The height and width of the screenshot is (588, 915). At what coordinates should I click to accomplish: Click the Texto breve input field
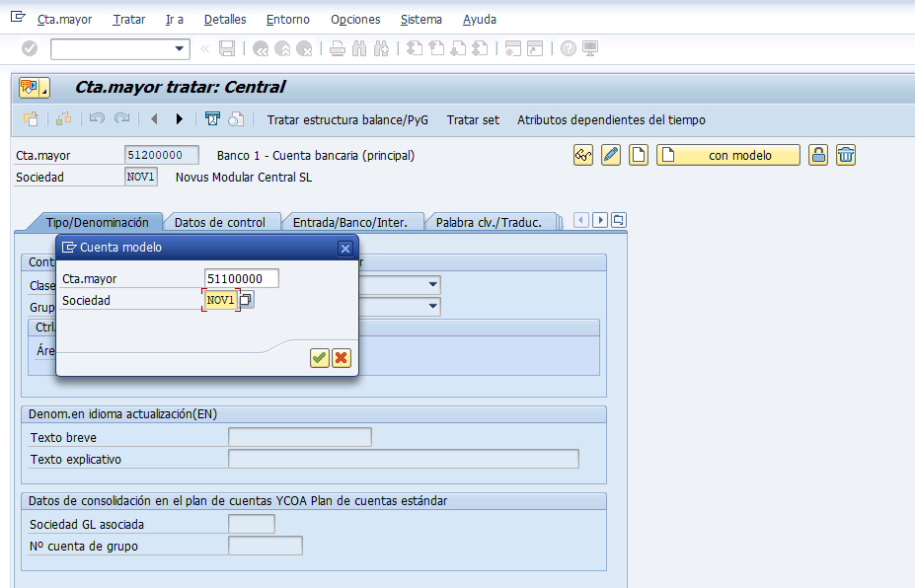[x=300, y=437]
